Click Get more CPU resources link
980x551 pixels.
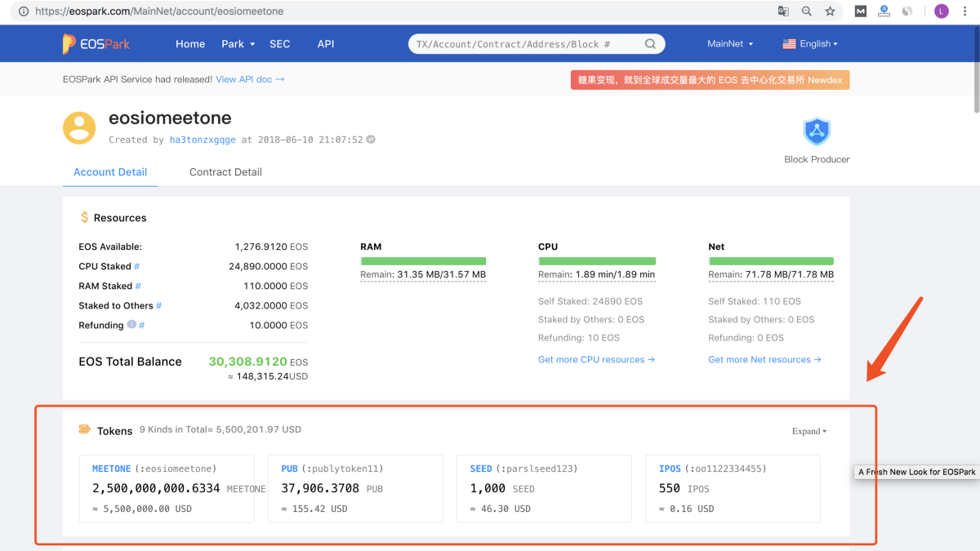tap(596, 359)
